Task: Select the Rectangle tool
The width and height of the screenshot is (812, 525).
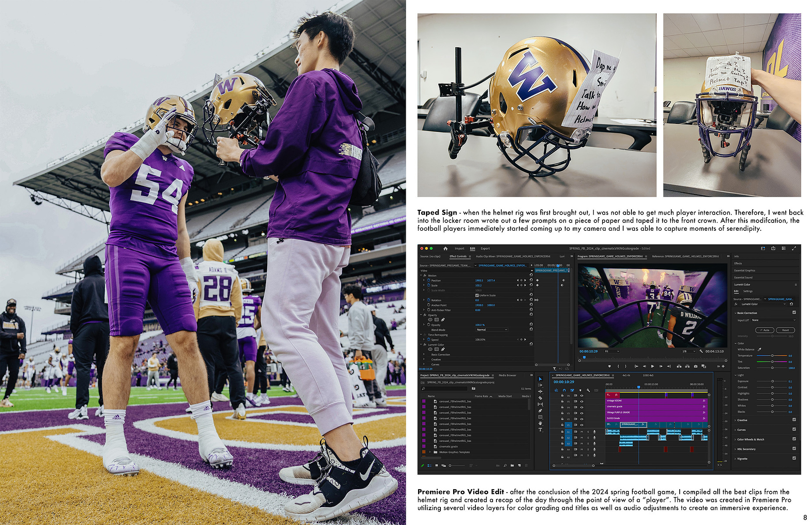Action: coord(540,417)
